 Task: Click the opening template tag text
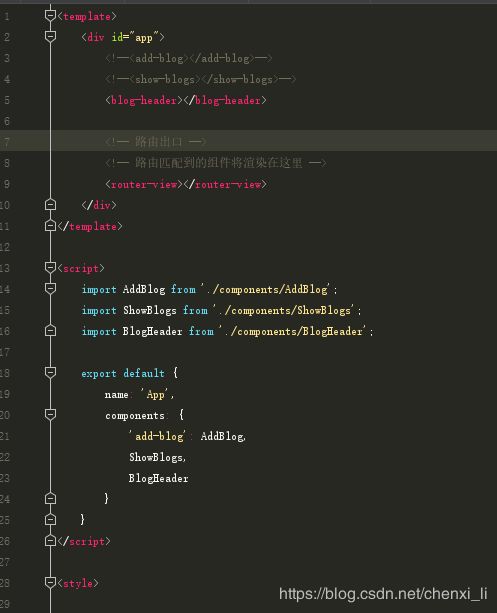(x=87, y=16)
